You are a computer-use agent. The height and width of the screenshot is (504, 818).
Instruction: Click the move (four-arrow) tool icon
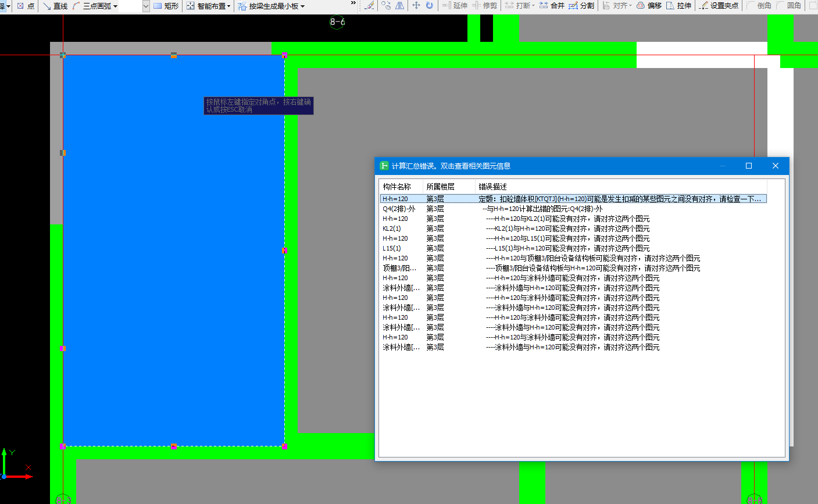coord(416,6)
